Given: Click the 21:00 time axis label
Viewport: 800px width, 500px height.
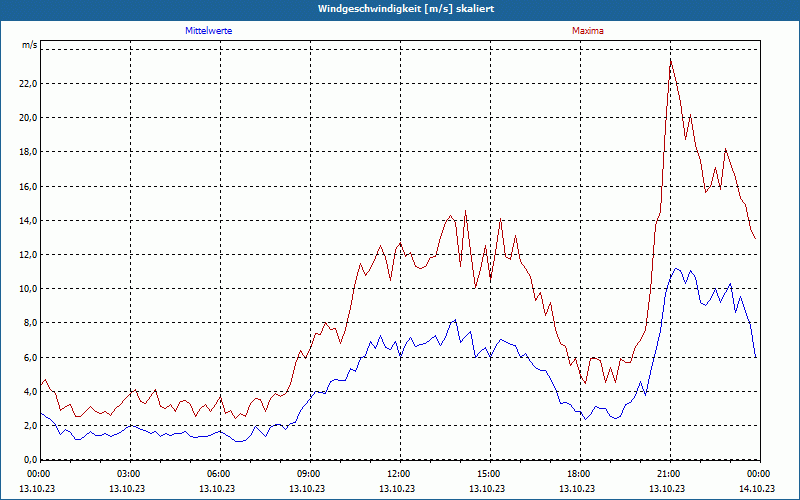Looking at the screenshot, I should [670, 474].
